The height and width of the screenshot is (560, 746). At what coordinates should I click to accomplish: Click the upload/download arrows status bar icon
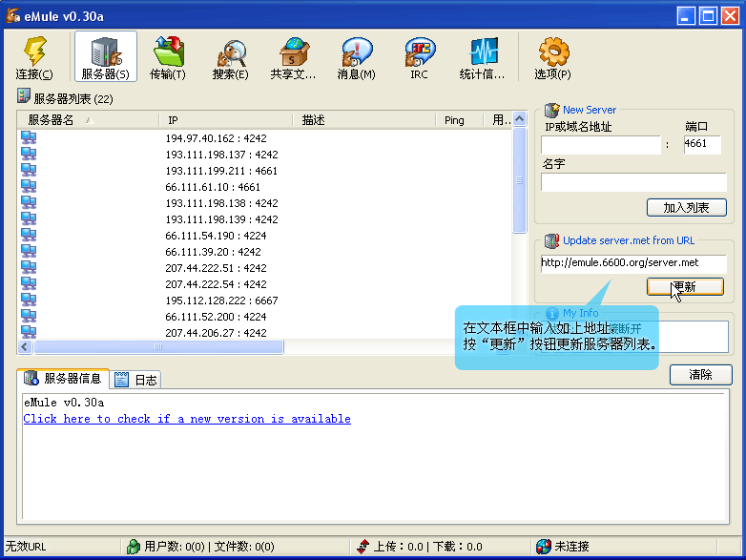click(363, 547)
